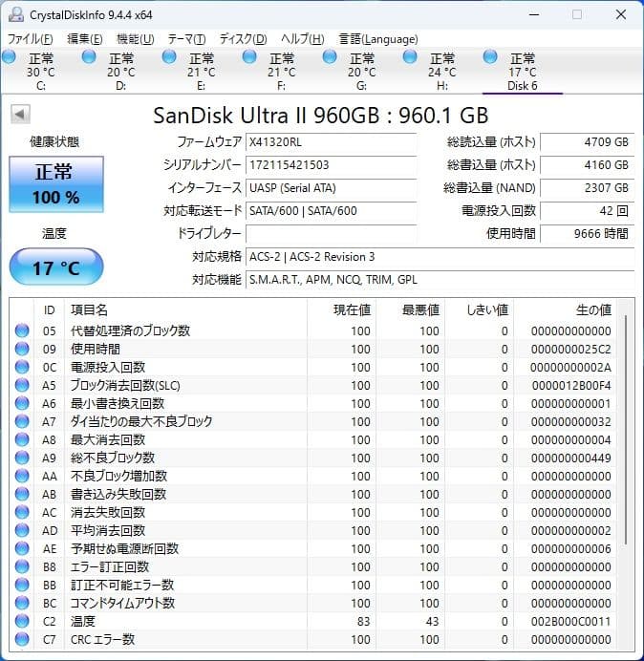Screen dimensions: 644x661
Task: Click status orb for attribute A6
Action: tap(22, 403)
